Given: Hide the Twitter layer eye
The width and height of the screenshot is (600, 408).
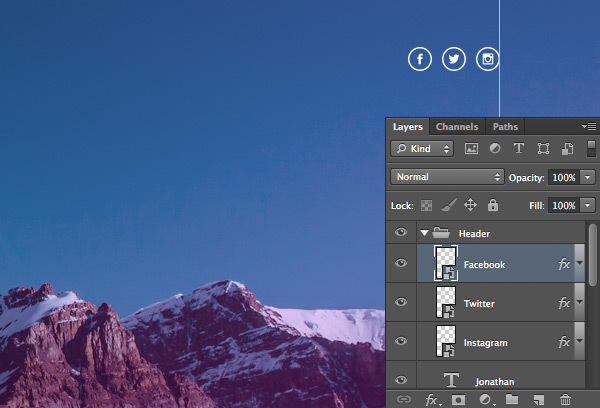Looking at the screenshot, I should [401, 302].
